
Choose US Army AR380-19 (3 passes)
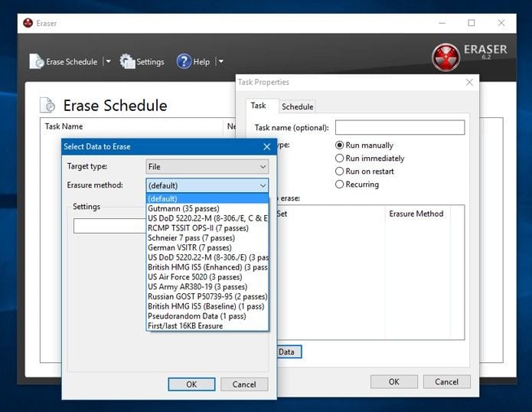click(207, 286)
